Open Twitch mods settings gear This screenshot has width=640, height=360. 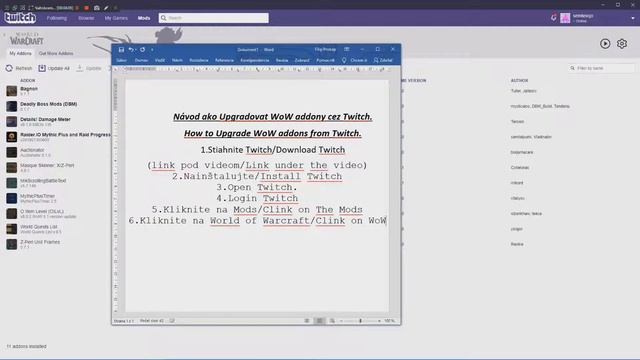[622, 44]
